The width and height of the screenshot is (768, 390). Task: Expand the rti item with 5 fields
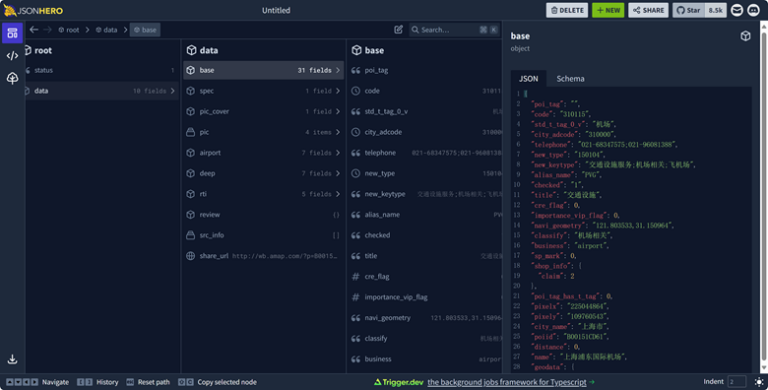click(263, 194)
